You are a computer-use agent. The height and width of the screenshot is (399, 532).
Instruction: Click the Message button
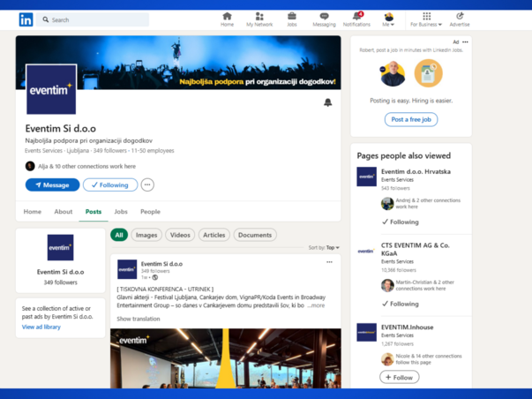(53, 184)
